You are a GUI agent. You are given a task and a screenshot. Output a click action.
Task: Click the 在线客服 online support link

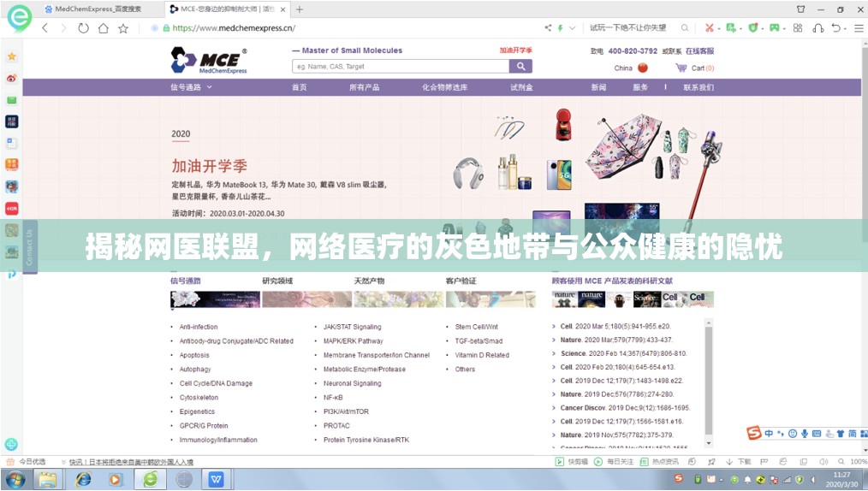point(699,50)
